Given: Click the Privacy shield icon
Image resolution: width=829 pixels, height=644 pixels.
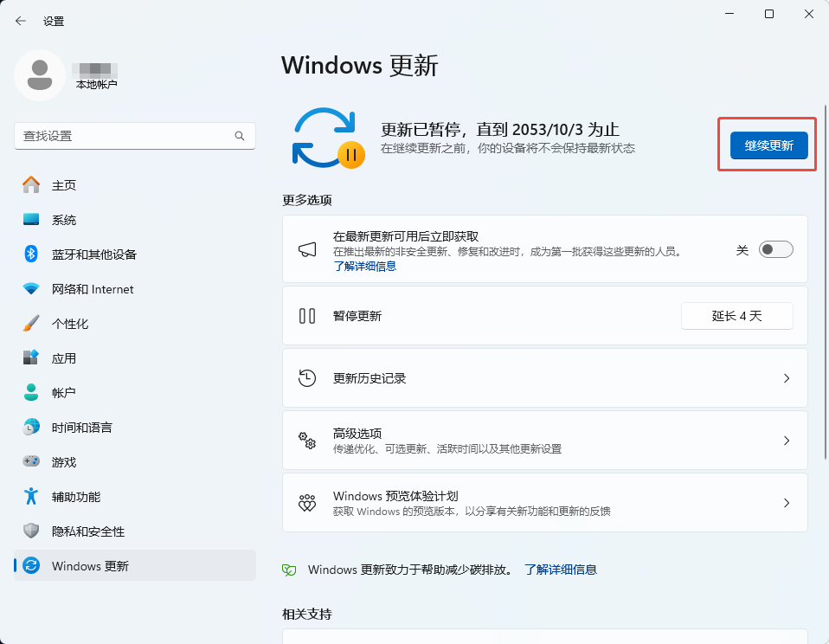Looking at the screenshot, I should [x=31, y=531].
